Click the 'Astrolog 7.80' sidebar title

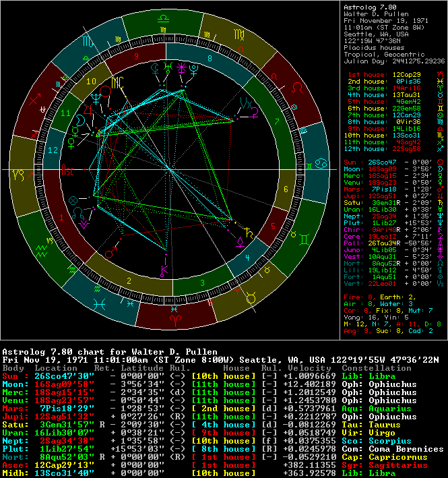coord(370,7)
